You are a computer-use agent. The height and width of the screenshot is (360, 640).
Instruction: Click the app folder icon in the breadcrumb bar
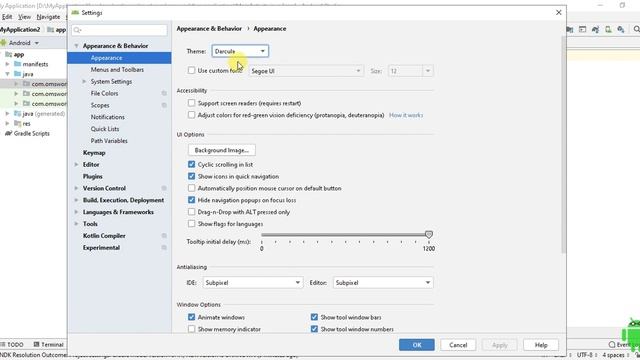[51, 30]
